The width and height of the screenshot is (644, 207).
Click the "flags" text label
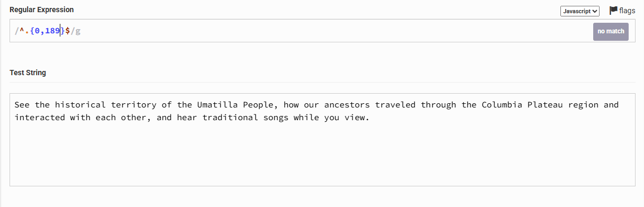pos(627,11)
